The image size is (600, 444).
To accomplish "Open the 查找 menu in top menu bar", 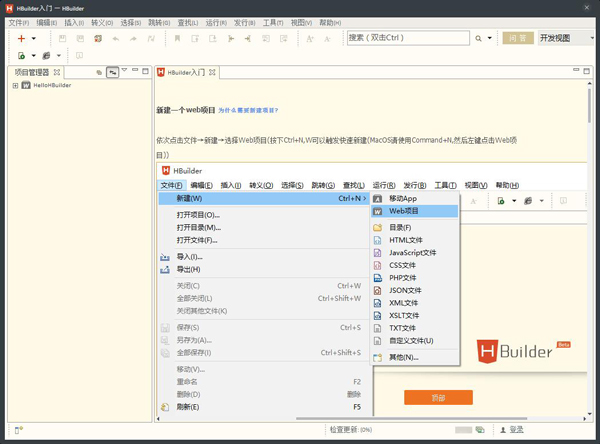I will coord(188,23).
